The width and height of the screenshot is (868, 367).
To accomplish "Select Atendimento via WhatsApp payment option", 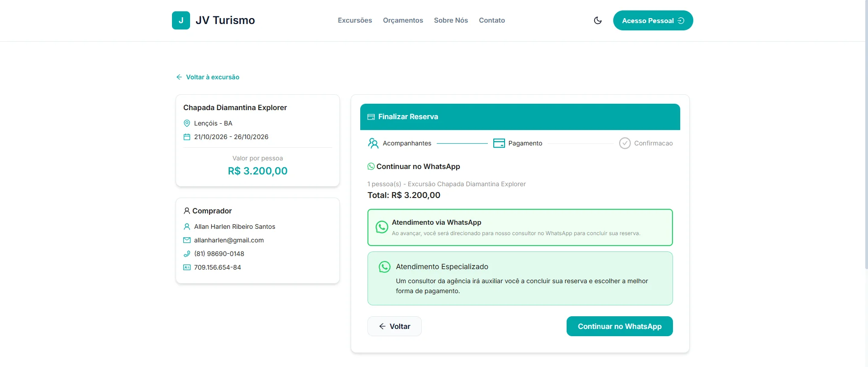I will pyautogui.click(x=520, y=227).
